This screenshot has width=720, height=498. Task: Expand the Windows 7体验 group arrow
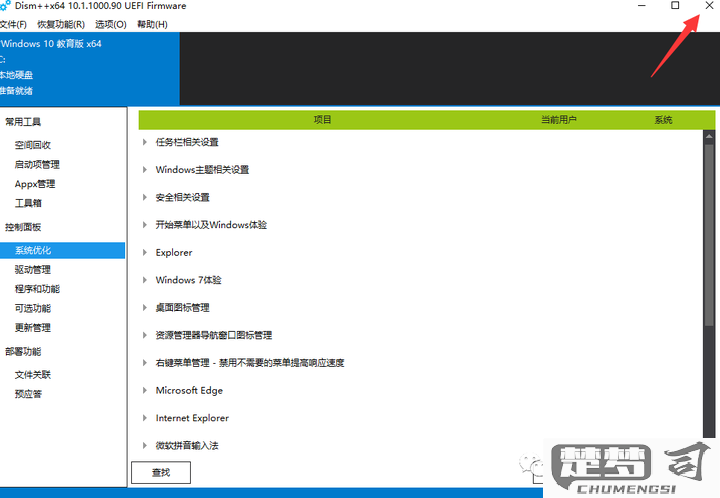click(x=145, y=280)
